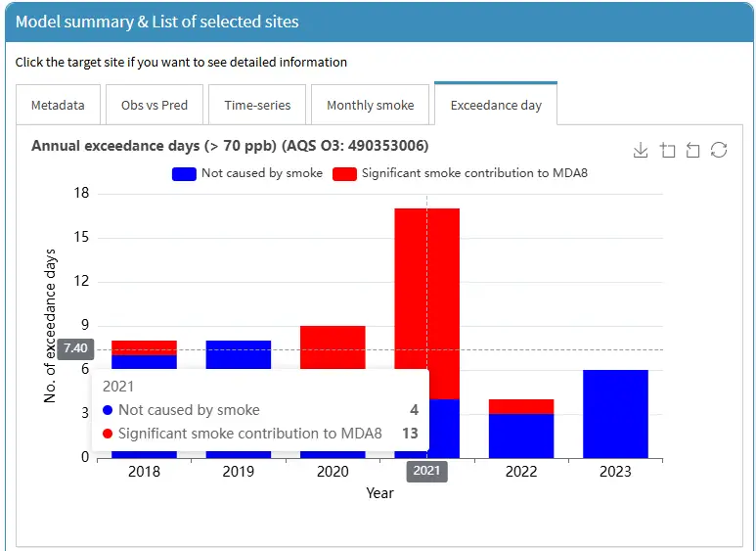Image resolution: width=756 pixels, height=551 pixels.
Task: Toggle the 'Not caused by smoke' legend series
Action: coord(261,173)
